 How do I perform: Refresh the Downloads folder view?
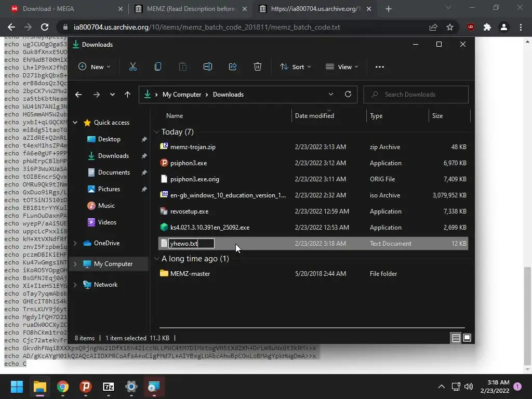pos(348,95)
